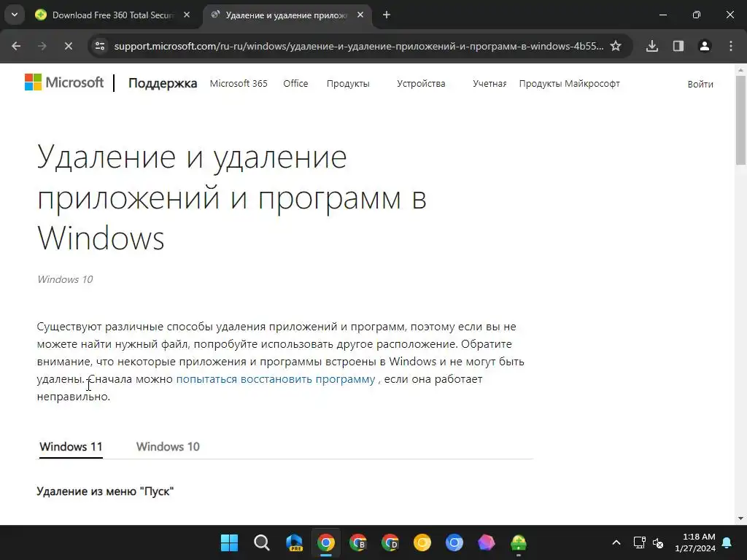747x560 pixels.
Task: Open Office menu item
Action: point(295,84)
